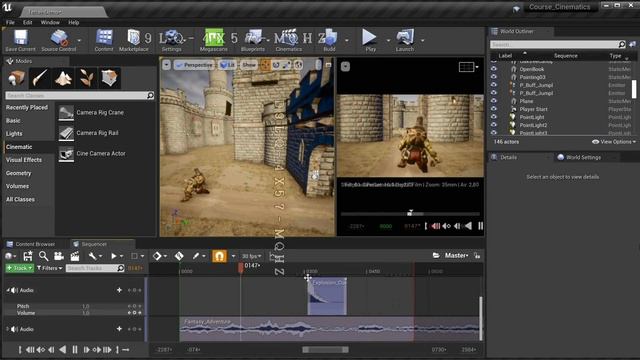Viewport: 640px width, 360px height.
Task: Select the Lights category
Action: coord(14,133)
